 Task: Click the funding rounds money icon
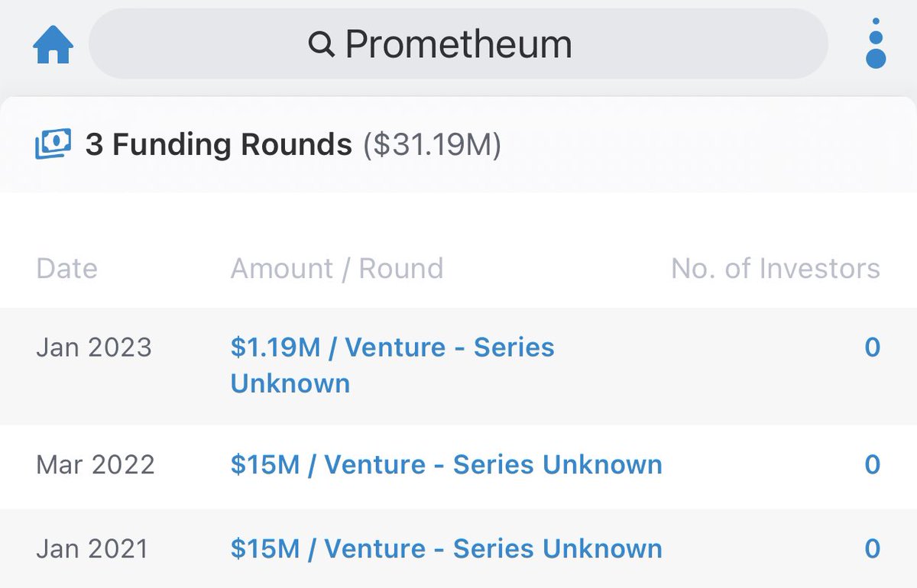53,144
